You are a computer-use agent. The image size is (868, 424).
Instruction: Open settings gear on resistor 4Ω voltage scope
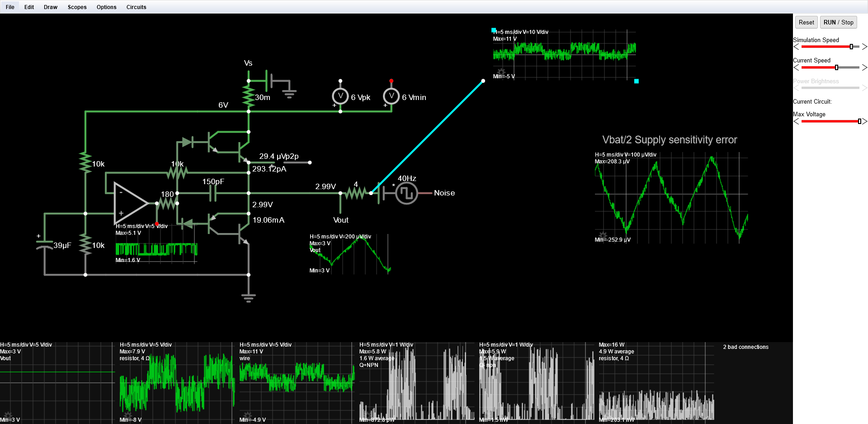point(128,415)
